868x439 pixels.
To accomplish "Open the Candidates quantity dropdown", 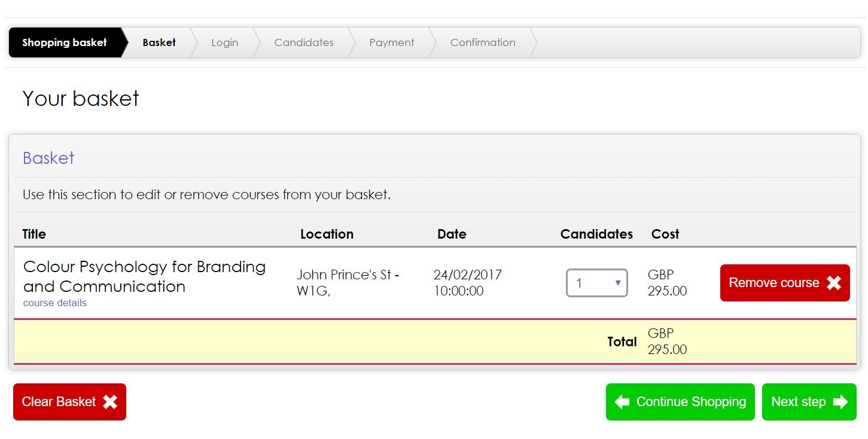I will (x=597, y=283).
